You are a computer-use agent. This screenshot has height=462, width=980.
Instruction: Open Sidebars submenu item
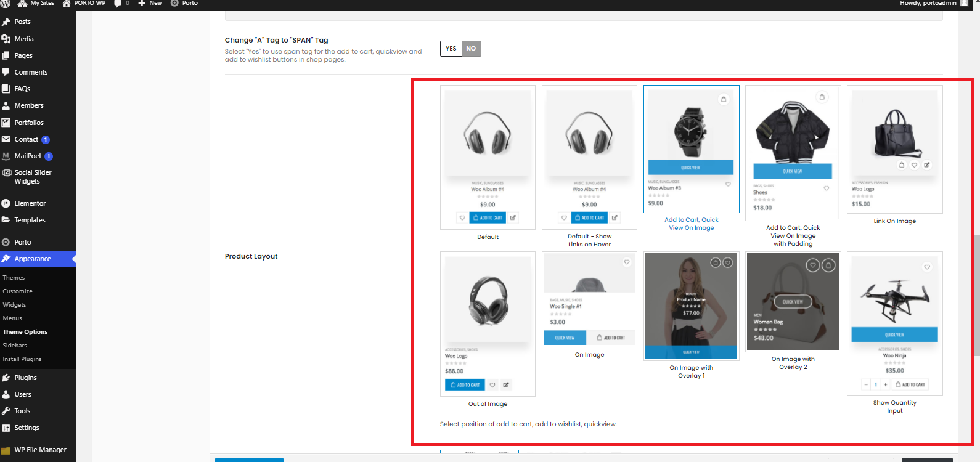pos(15,346)
